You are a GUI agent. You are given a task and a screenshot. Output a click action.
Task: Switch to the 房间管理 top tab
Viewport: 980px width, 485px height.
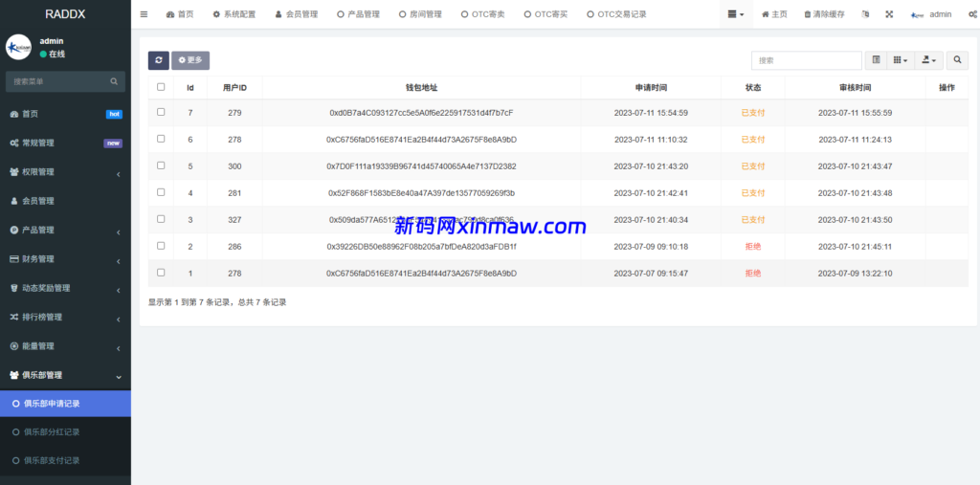pos(420,14)
